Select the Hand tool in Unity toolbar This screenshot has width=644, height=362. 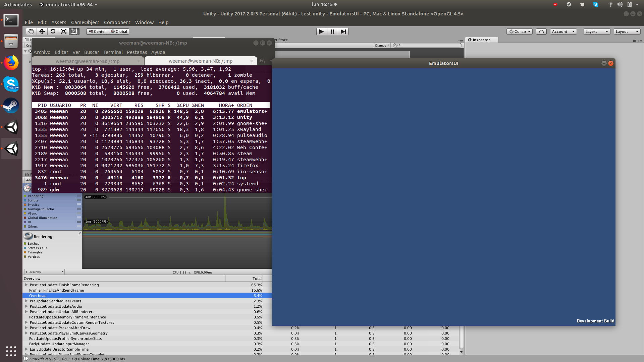pyautogui.click(x=31, y=31)
